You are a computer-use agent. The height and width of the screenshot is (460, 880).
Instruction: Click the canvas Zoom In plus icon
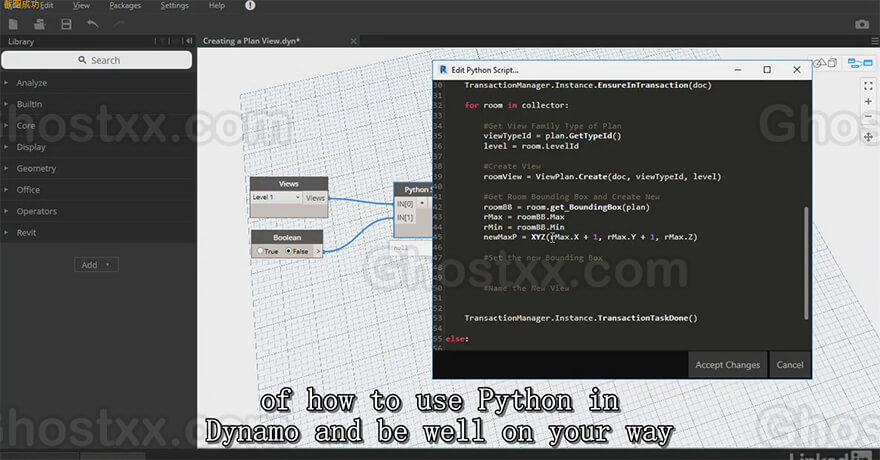point(868,102)
